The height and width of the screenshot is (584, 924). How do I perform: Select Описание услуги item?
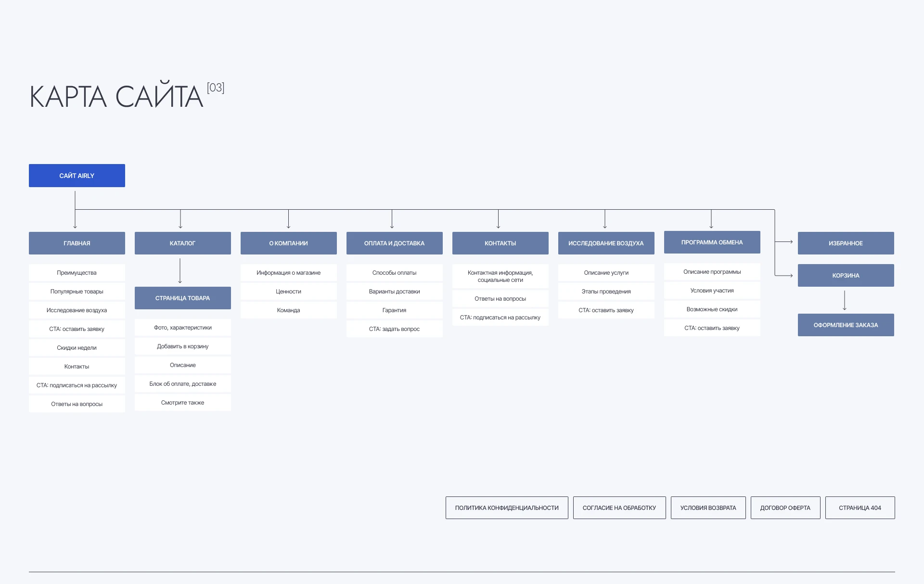coord(606,272)
